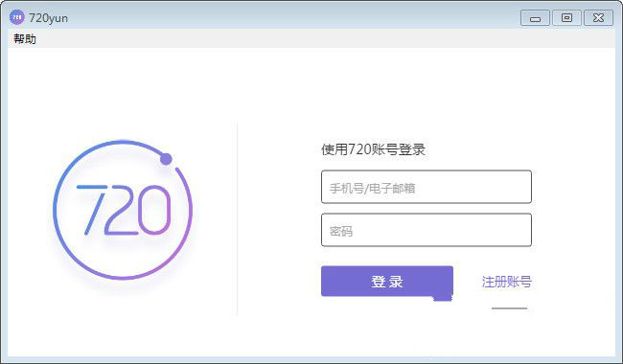Open the 注册账号 link
The width and height of the screenshot is (623, 364).
pyautogui.click(x=507, y=282)
